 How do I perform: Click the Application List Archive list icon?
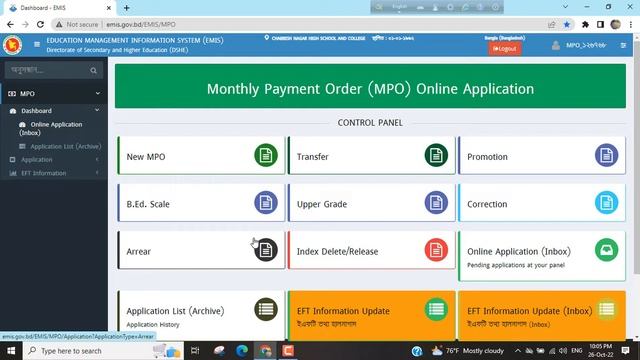tap(266, 309)
